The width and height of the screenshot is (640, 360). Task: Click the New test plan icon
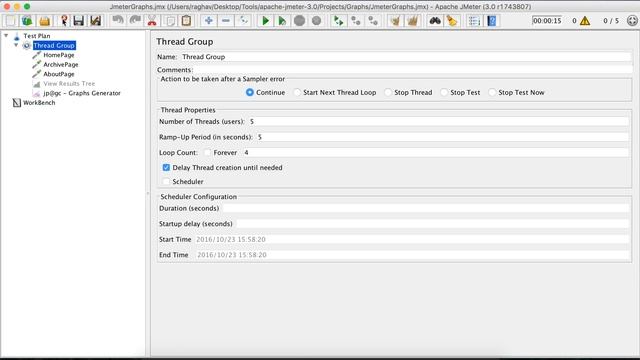(10, 21)
